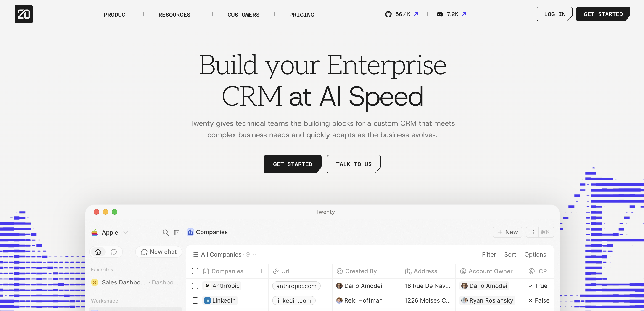Open the Sort menu
The height and width of the screenshot is (311, 644).
[510, 255]
